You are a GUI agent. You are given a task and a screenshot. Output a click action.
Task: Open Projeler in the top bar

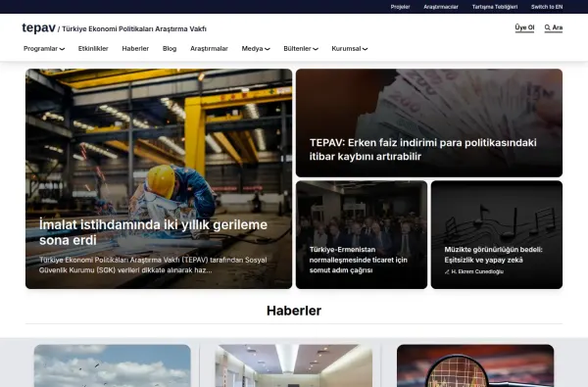click(x=400, y=7)
